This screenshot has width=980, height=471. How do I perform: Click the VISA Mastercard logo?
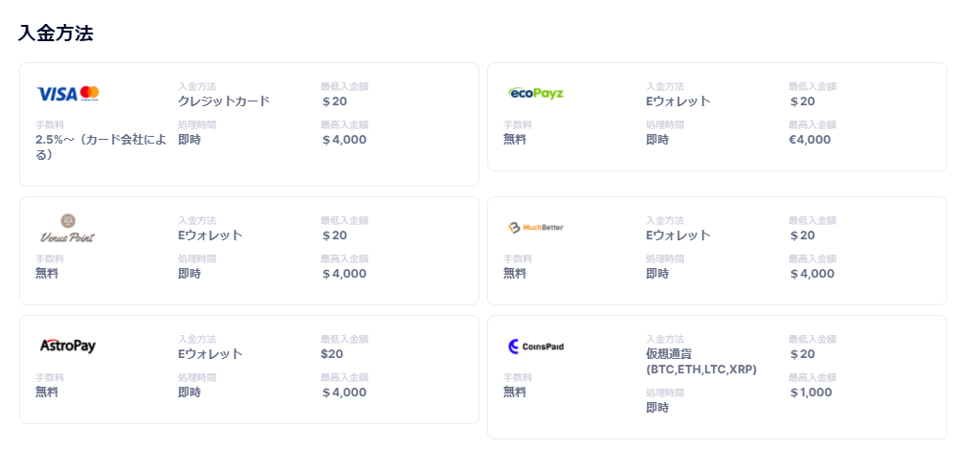point(68,94)
